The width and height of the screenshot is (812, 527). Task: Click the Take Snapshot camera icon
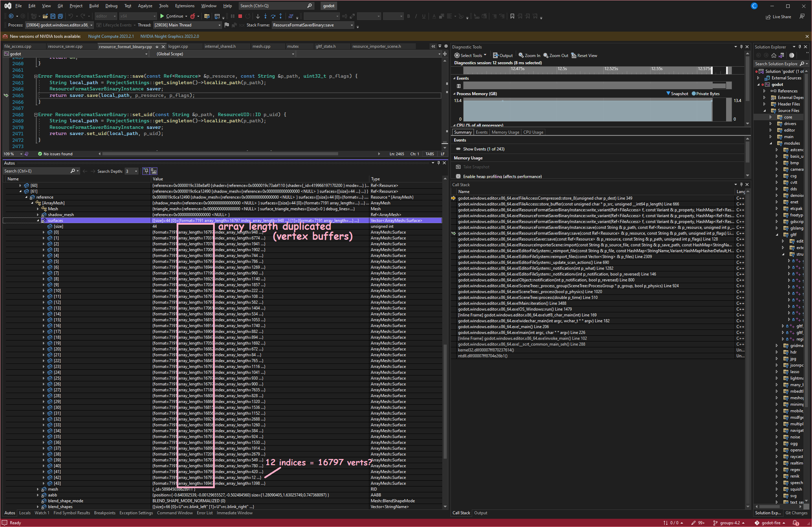tap(458, 167)
